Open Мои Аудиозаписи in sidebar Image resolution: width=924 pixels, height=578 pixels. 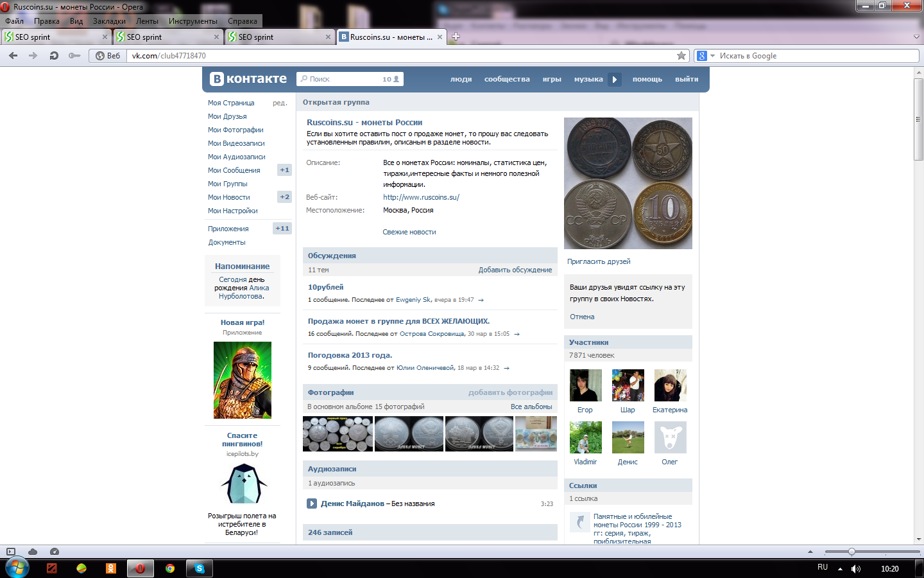tap(236, 157)
